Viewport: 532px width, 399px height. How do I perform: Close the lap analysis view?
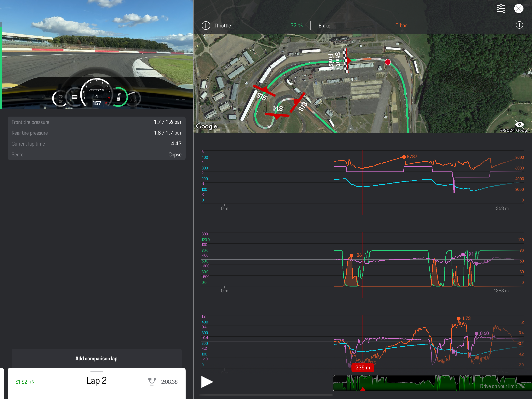click(518, 9)
